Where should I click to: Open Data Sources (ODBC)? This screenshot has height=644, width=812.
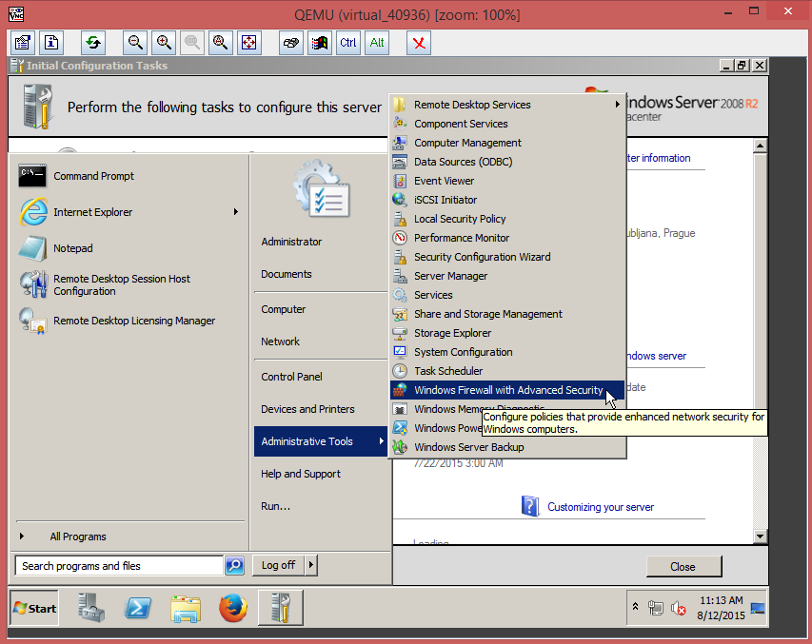[x=507, y=162]
